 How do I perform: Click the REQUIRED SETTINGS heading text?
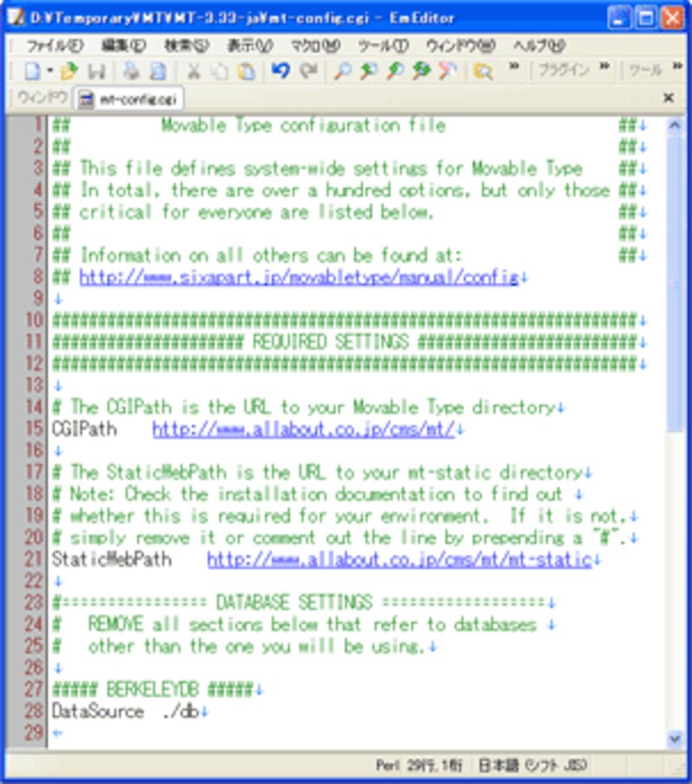pyautogui.click(x=330, y=343)
